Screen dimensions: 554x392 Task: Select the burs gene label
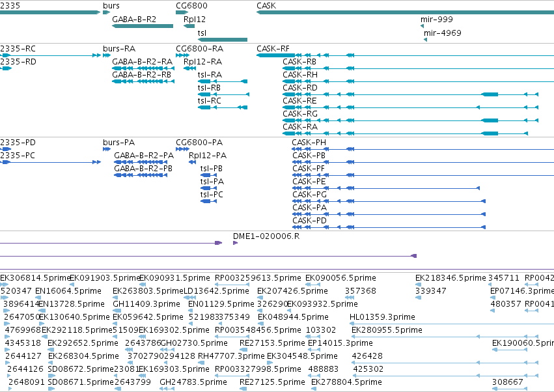tap(111, 6)
